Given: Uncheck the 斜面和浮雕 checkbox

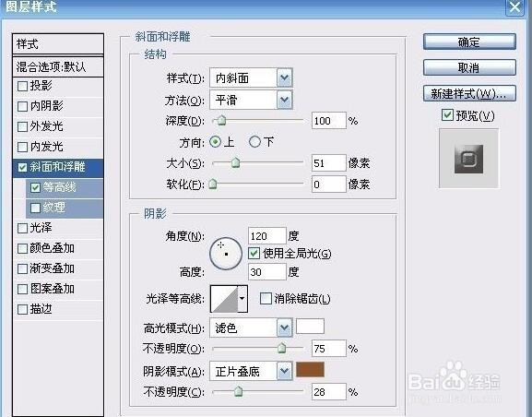Looking at the screenshot, I should 22,167.
